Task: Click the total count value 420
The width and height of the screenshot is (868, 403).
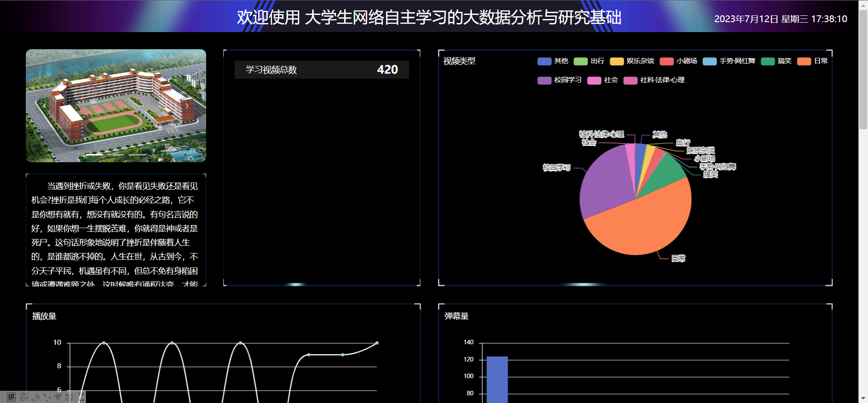Action: click(x=387, y=70)
